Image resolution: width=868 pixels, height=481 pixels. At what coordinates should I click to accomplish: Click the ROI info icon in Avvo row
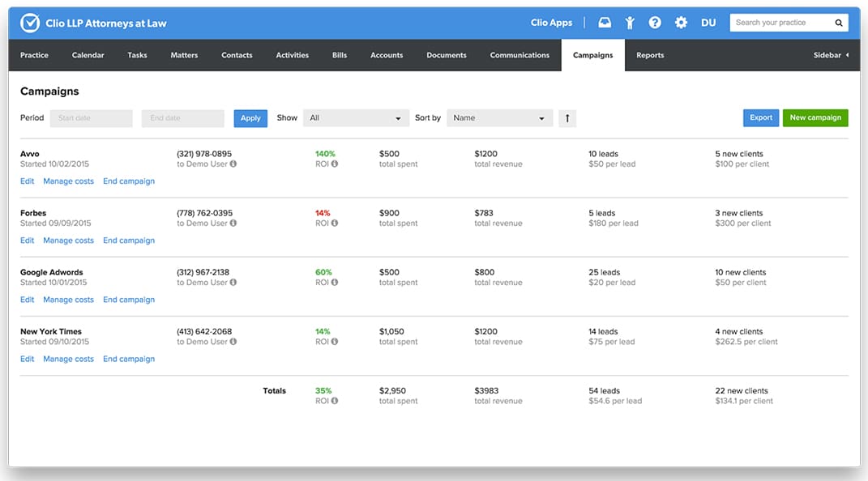click(335, 164)
